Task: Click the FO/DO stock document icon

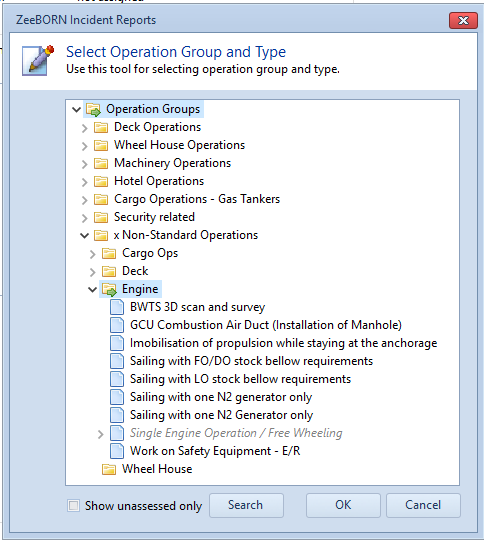Action: 117,361
